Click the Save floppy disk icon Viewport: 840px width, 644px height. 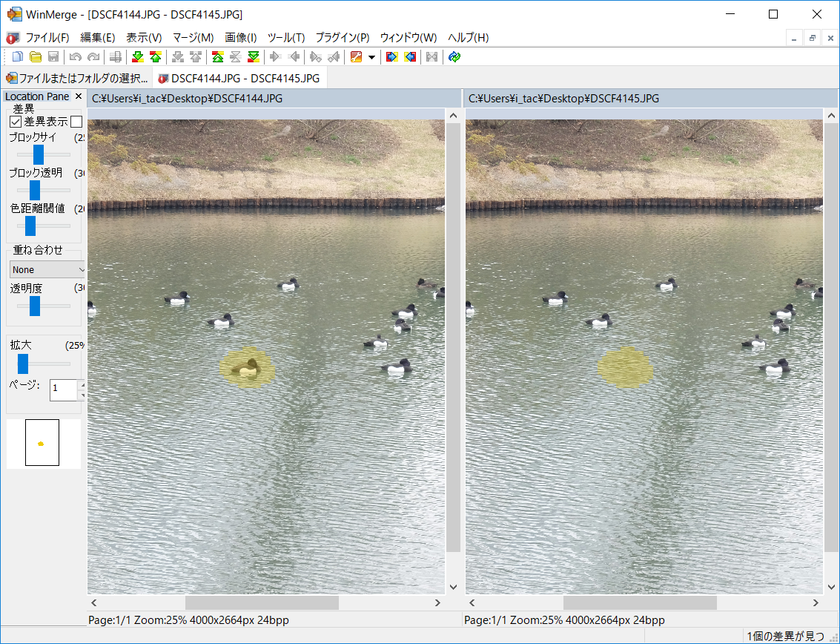pyautogui.click(x=53, y=57)
